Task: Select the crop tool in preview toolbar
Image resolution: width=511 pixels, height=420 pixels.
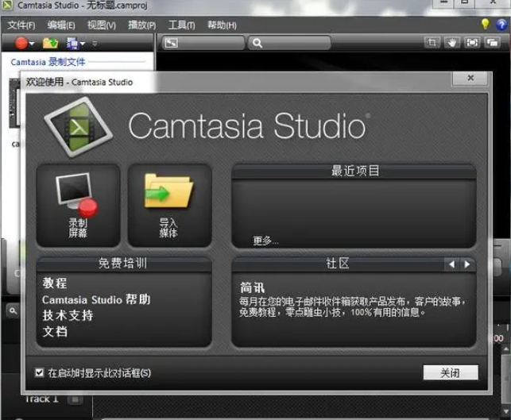Action: click(432, 43)
